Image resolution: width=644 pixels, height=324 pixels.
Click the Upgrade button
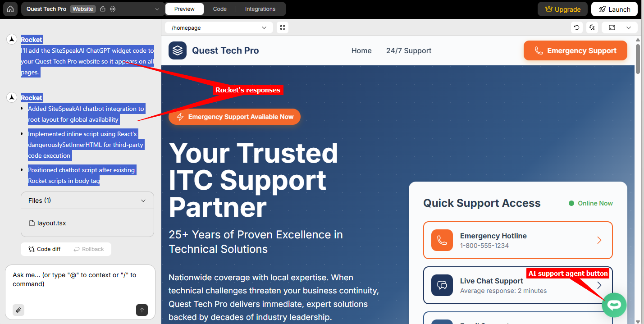pos(563,9)
